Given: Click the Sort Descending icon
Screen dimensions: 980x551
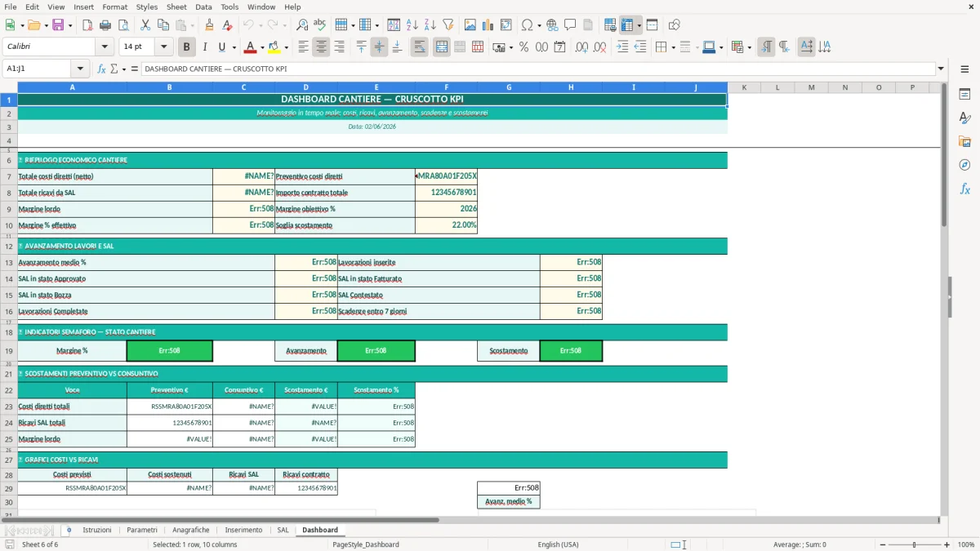Looking at the screenshot, I should point(430,24).
